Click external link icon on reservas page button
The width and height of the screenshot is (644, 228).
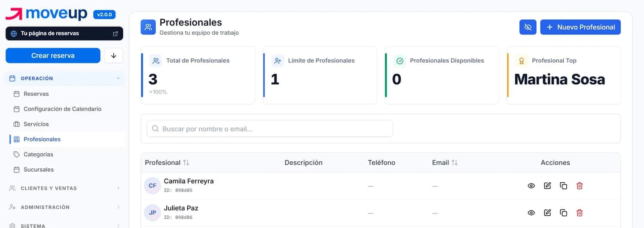(x=115, y=33)
